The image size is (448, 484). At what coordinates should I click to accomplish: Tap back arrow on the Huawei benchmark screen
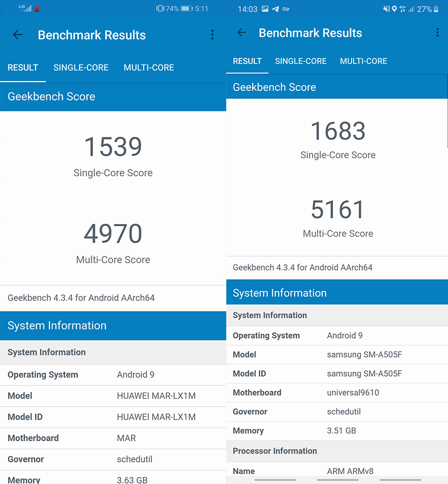click(17, 34)
